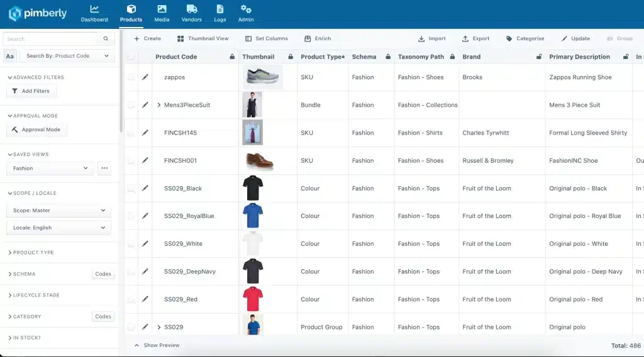The image size is (644, 357).
Task: Click the Codes button beside Schema
Action: 103,273
